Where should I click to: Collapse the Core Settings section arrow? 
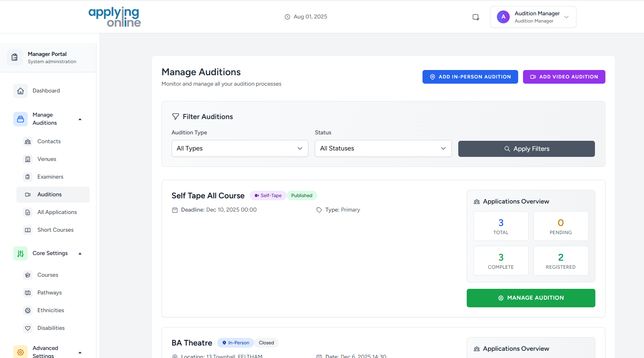(80, 253)
